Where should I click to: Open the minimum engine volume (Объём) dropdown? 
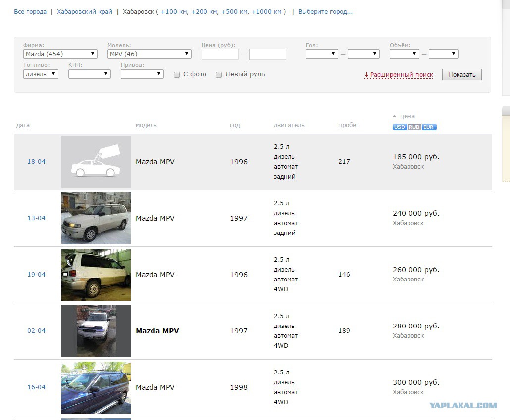tap(405, 54)
